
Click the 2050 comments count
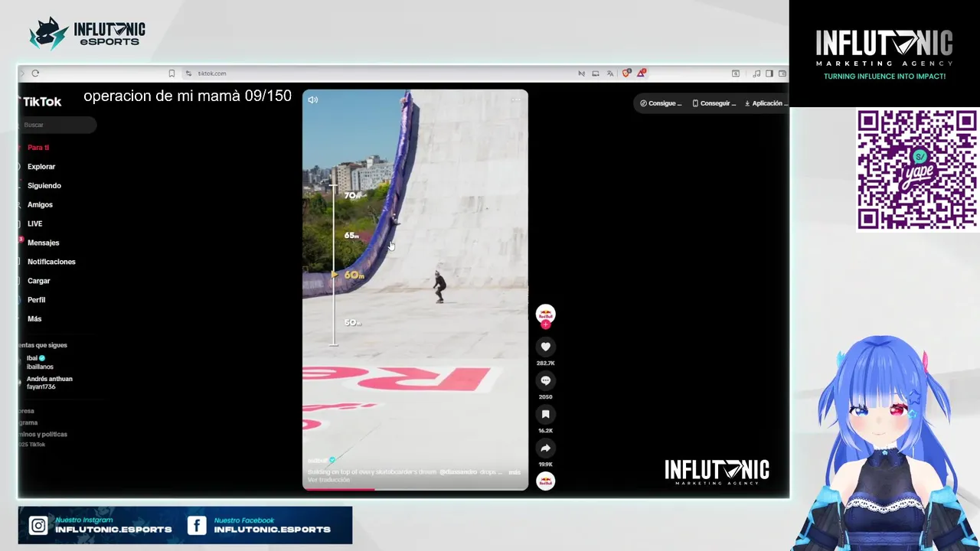pyautogui.click(x=545, y=397)
